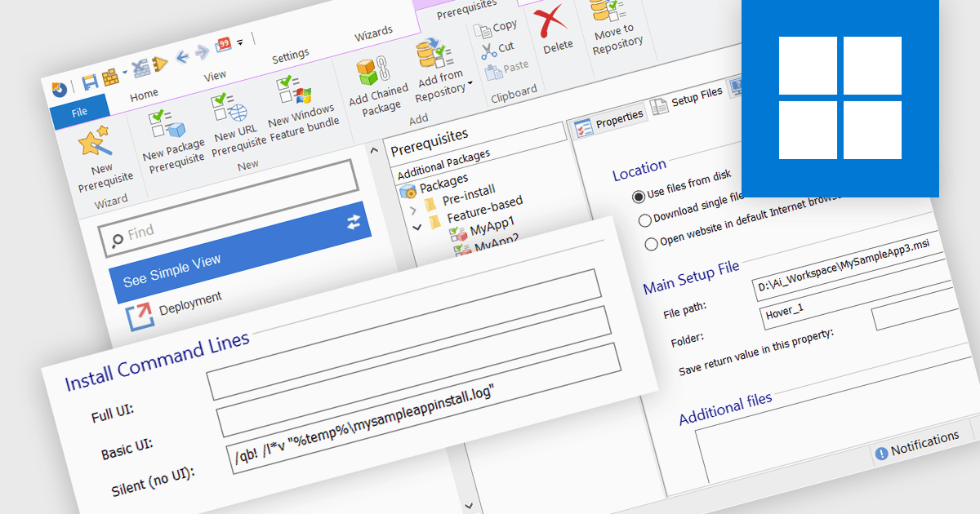Select the Open website in default browser radio
Viewport: 980px width, 514px height.
click(651, 244)
